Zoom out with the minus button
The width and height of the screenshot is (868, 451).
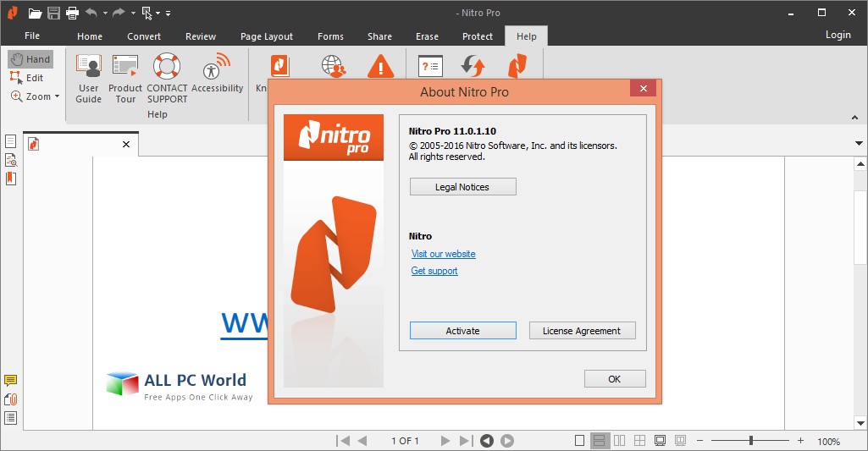[x=699, y=441]
